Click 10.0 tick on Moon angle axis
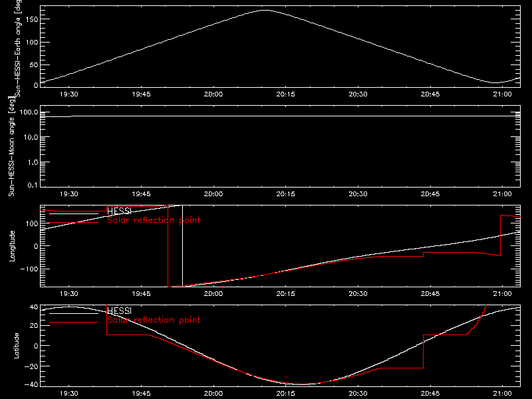The height and width of the screenshot is (399, 532). coord(31,137)
